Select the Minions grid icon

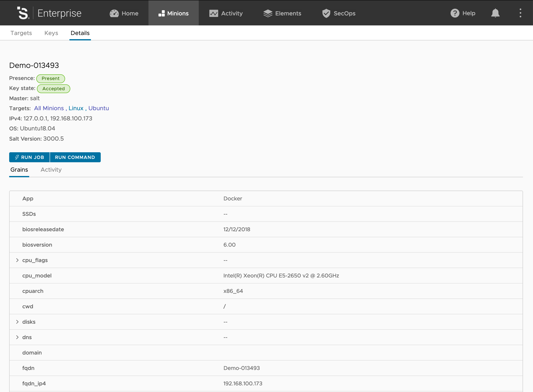pos(162,13)
